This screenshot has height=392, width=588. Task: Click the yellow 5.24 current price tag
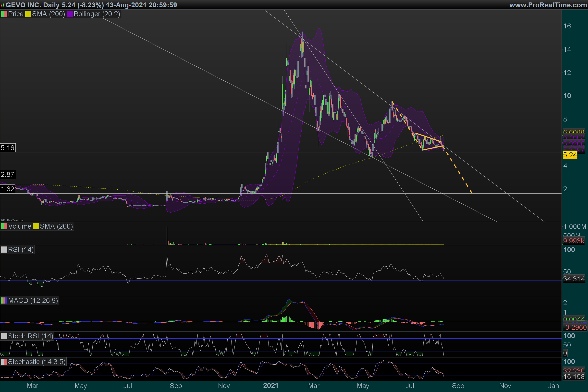570,155
